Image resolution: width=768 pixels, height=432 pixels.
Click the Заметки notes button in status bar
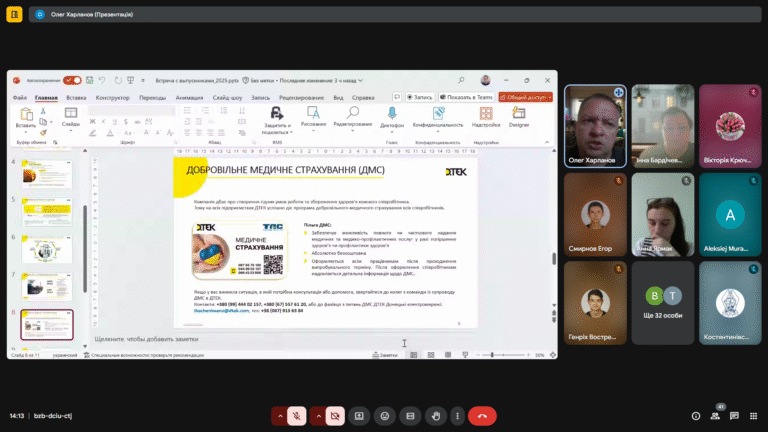pos(385,355)
